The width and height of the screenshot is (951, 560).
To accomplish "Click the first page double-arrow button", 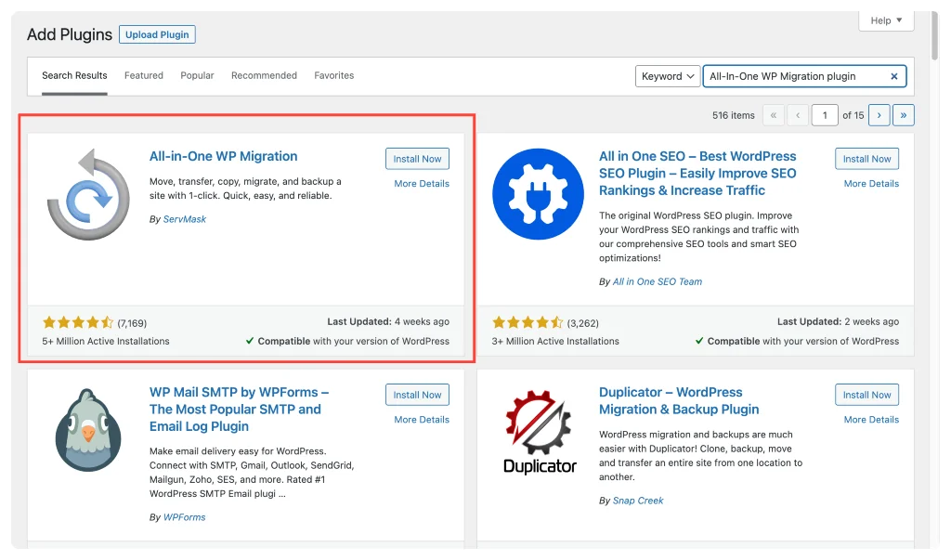I will pyautogui.click(x=774, y=115).
